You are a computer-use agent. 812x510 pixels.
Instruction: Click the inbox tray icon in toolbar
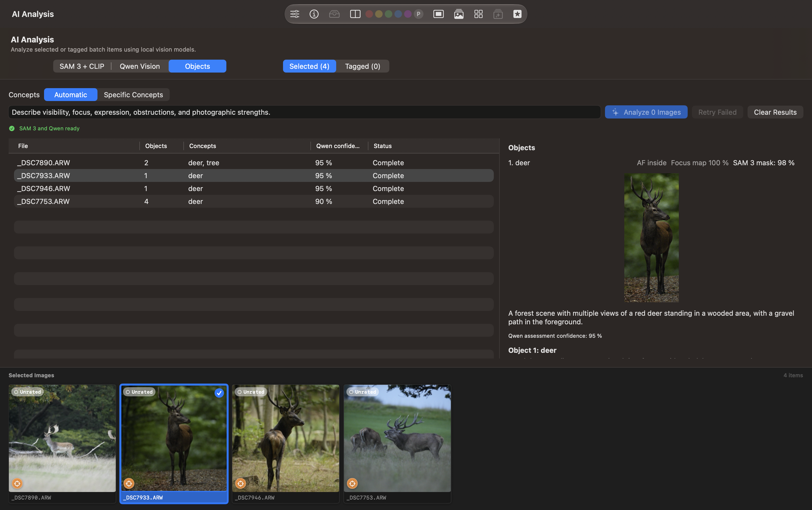[334, 14]
